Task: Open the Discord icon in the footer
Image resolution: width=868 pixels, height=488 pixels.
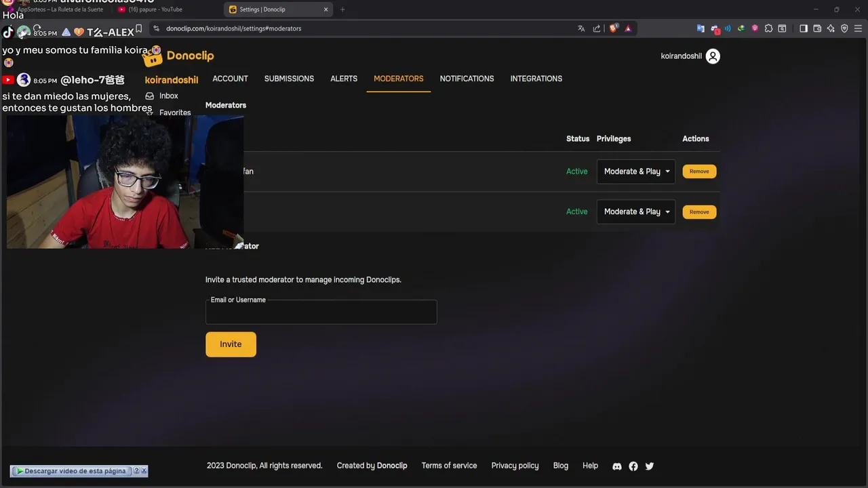Action: tap(617, 466)
